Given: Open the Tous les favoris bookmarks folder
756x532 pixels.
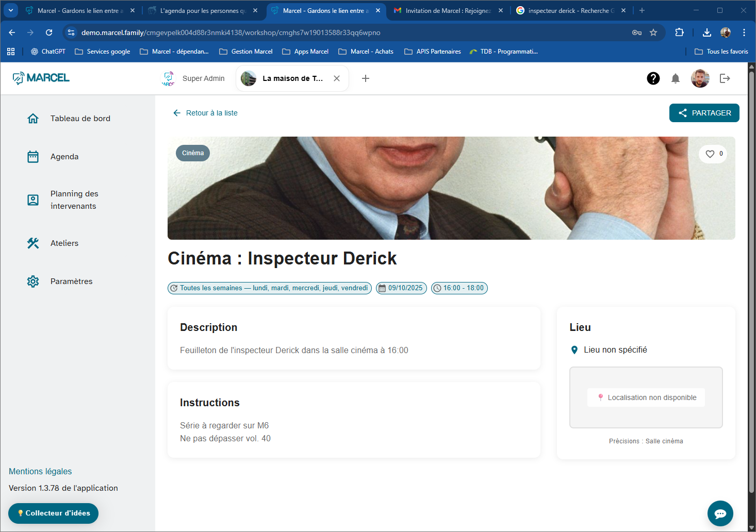Looking at the screenshot, I should pos(721,52).
